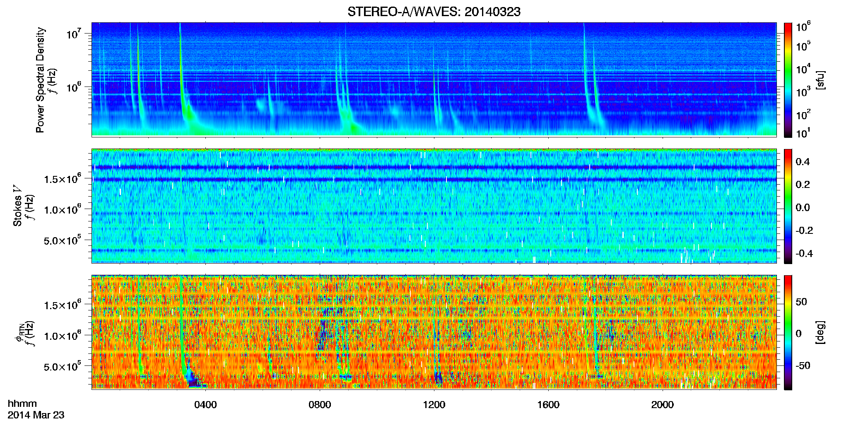Click the 50 label on degree color bar
This screenshot has width=868, height=447.
coord(801,302)
